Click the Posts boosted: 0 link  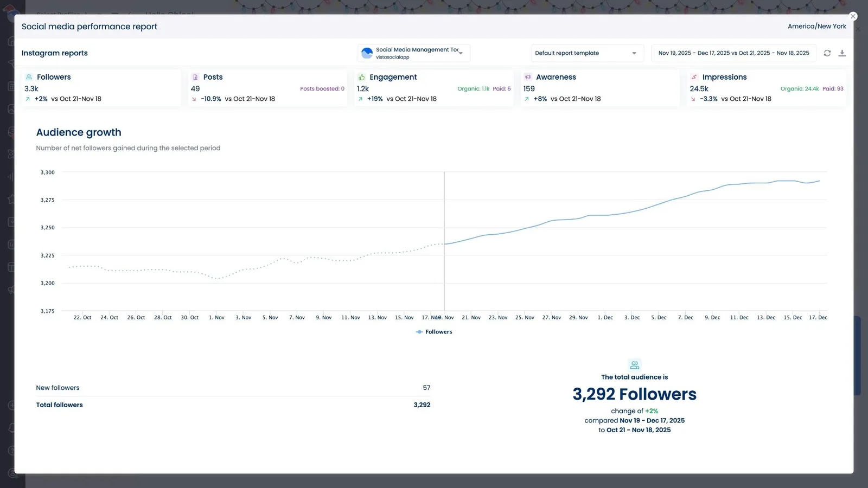(x=322, y=88)
